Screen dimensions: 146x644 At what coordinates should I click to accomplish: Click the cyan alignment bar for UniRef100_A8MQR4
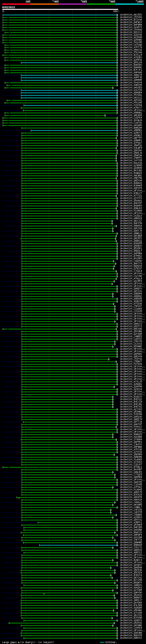tap(69, 93)
